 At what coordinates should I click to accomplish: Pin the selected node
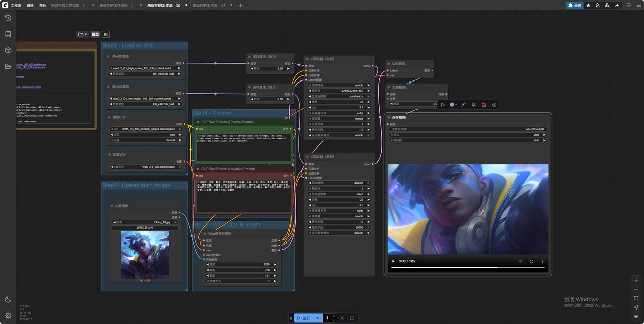pos(474,105)
